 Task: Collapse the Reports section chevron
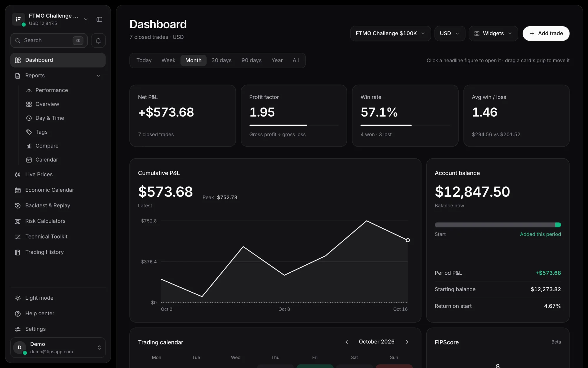tap(98, 76)
